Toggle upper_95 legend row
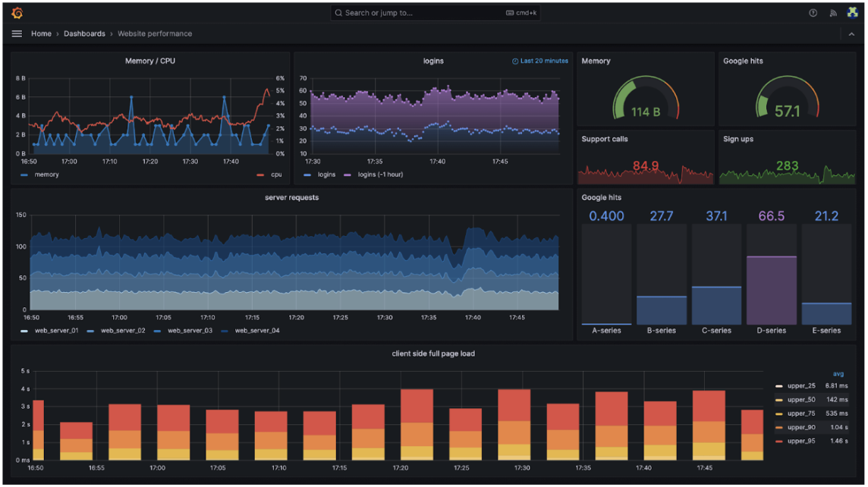Image resolution: width=868 pixels, height=487 pixels. (812, 441)
